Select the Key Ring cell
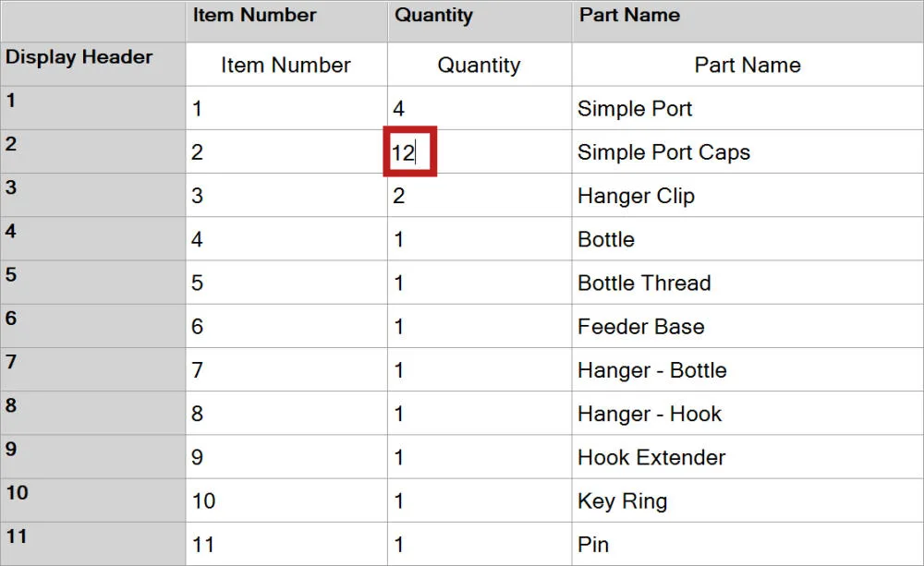This screenshot has width=924, height=566. point(748,500)
